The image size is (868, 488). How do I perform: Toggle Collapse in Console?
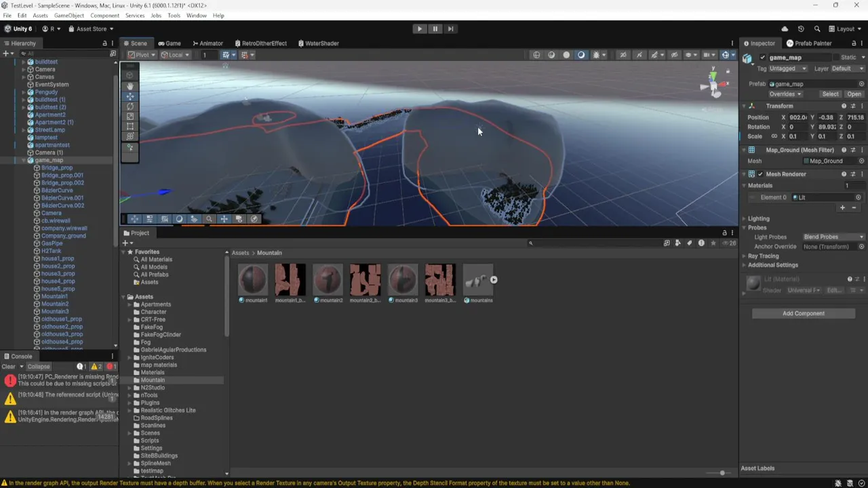click(x=39, y=367)
